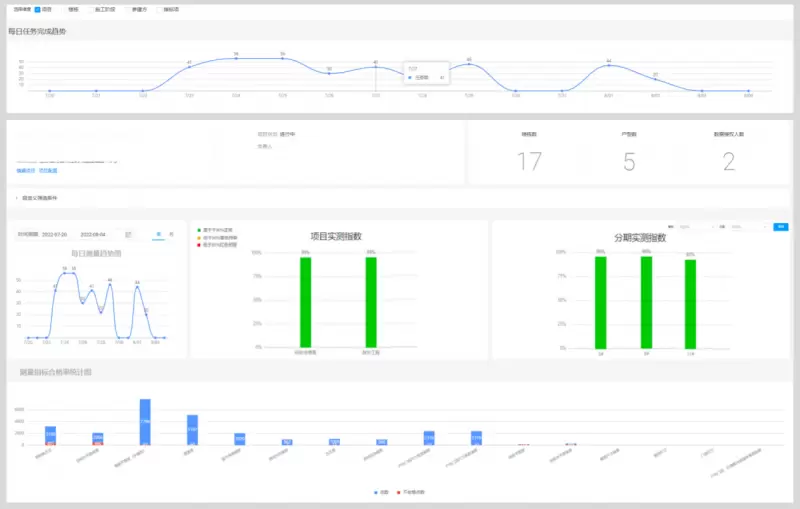Toggle the blue 点数 legend marker
This screenshot has height=509, width=800.
(x=377, y=493)
